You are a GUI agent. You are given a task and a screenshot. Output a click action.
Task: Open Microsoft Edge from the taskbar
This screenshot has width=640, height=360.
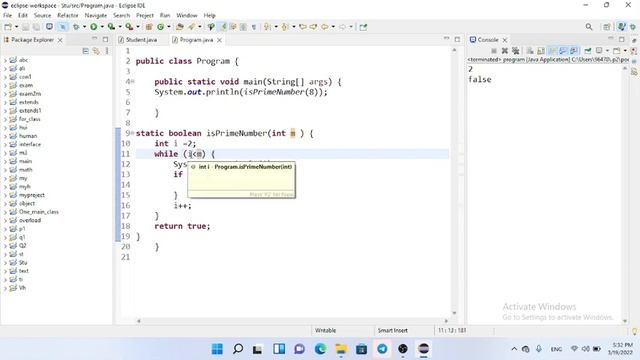pyautogui.click(x=320, y=349)
